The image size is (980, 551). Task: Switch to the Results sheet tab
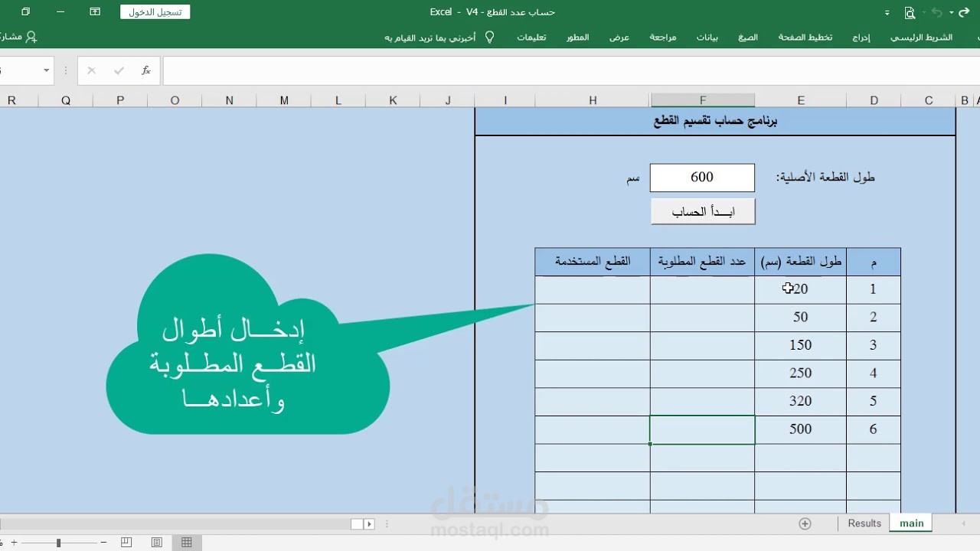[864, 523]
